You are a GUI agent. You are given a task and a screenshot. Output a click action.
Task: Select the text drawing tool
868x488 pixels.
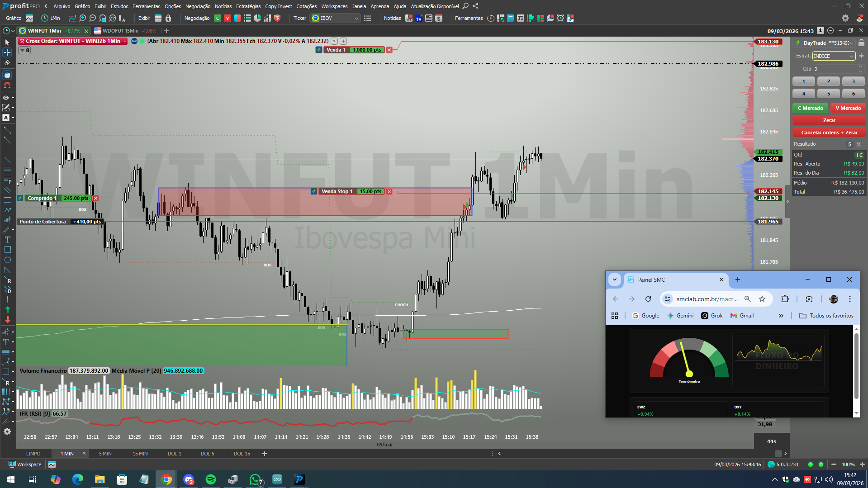click(7, 240)
